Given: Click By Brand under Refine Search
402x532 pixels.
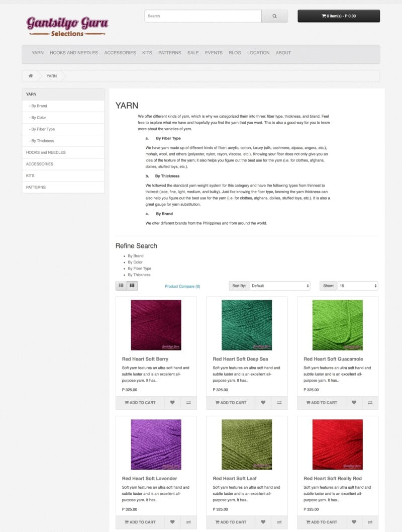Looking at the screenshot, I should point(136,256).
